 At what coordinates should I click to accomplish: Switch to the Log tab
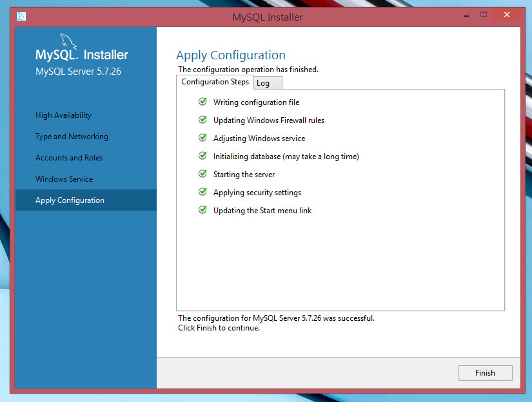click(268, 83)
